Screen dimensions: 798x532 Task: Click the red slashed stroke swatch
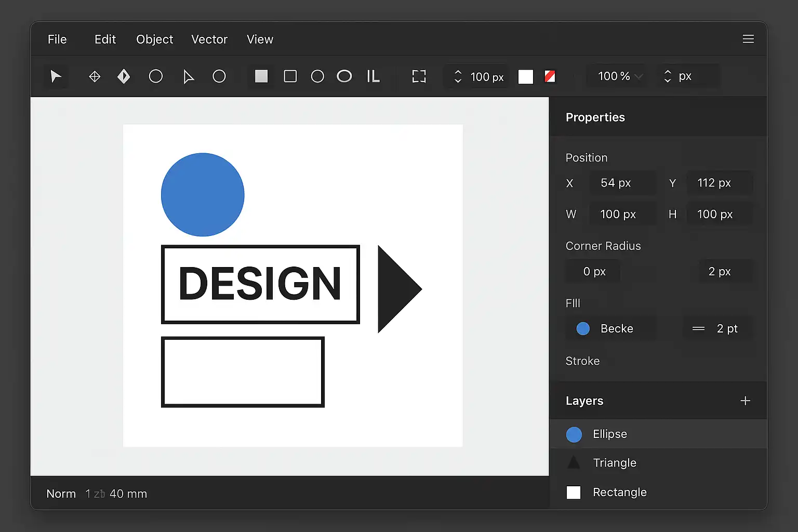pos(550,76)
